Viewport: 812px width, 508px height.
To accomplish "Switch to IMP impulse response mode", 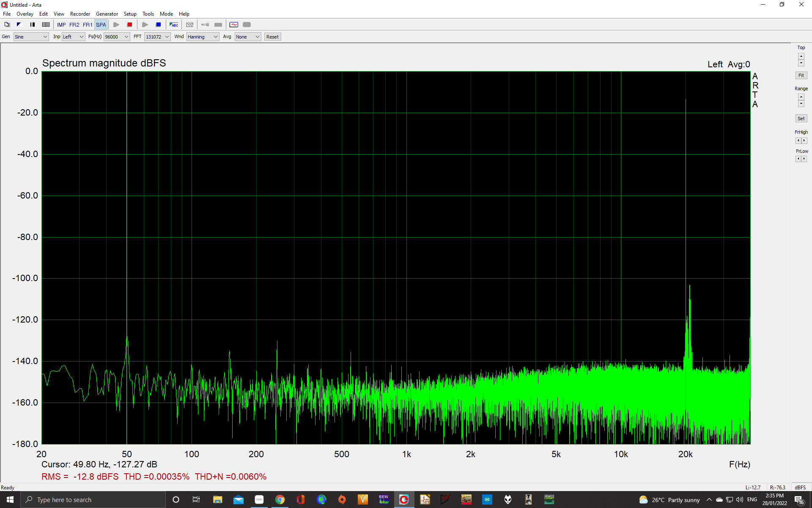I will [61, 25].
